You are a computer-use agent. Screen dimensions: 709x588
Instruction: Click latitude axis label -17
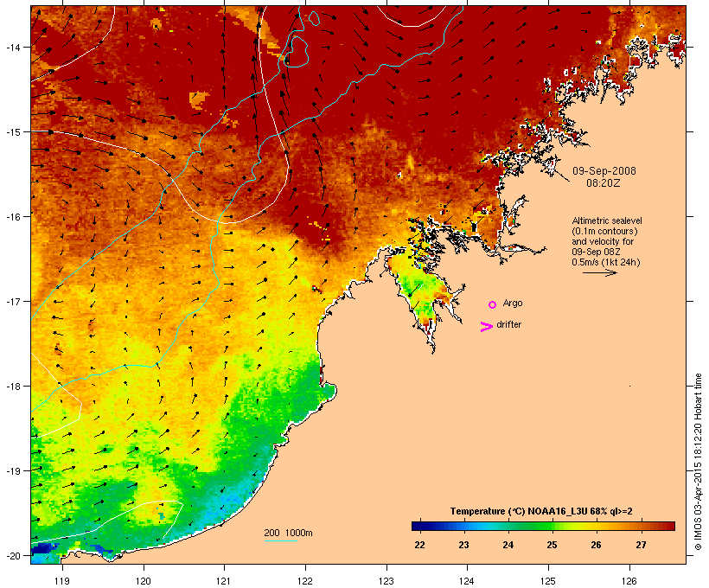(x=12, y=301)
